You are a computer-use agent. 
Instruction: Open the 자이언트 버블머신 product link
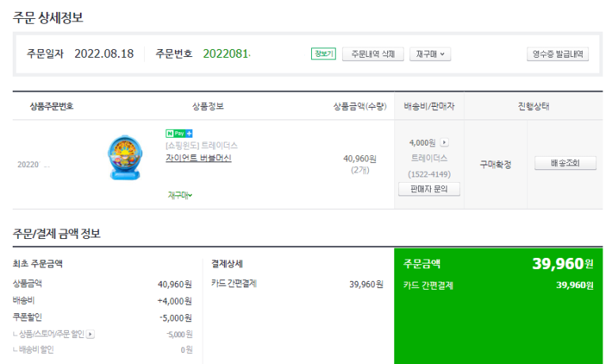[198, 158]
